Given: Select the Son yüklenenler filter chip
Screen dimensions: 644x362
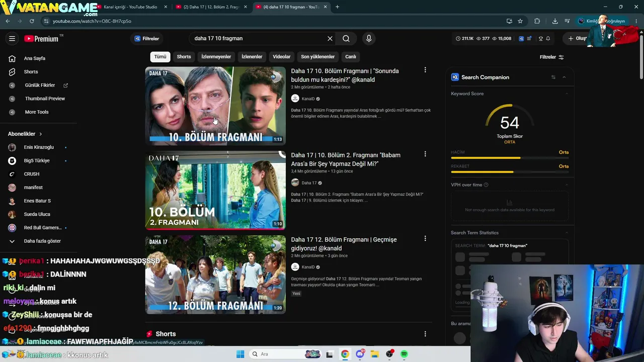Looking at the screenshot, I should (x=317, y=57).
